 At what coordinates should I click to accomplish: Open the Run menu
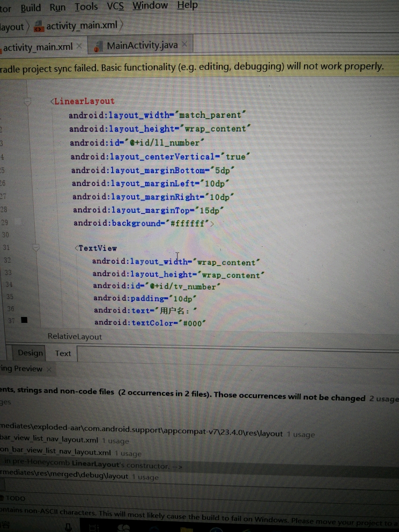(57, 7)
